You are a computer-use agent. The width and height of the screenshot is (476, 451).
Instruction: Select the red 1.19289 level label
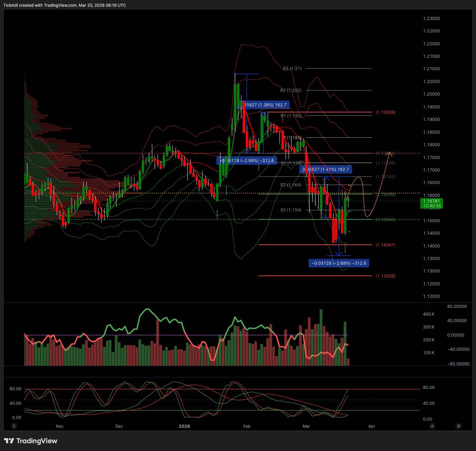[x=385, y=112]
